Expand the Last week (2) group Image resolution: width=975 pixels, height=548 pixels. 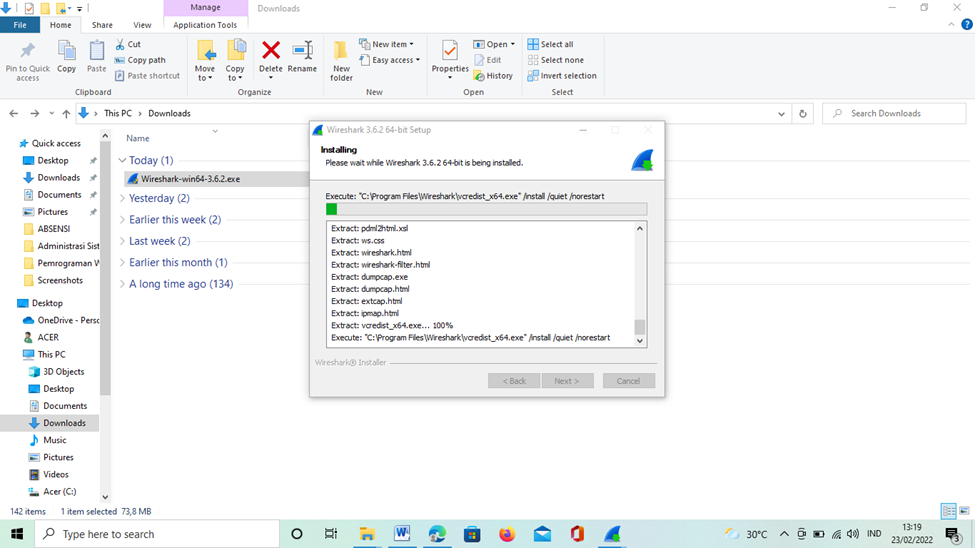click(x=122, y=241)
